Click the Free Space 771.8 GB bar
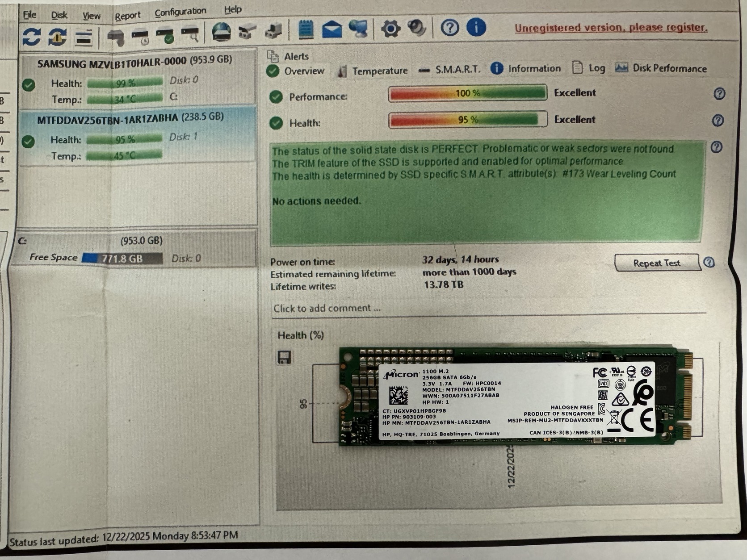Image resolution: width=747 pixels, height=560 pixels. (x=122, y=259)
